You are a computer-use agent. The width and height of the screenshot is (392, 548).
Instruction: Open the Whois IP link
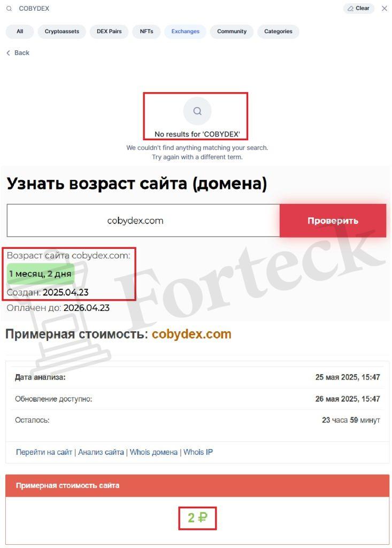click(198, 452)
